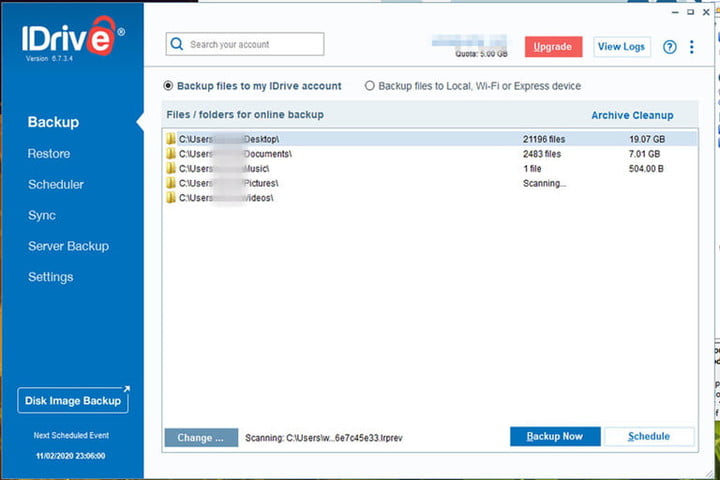Click the search magnifier icon
Viewport: 720px width, 480px height.
177,44
